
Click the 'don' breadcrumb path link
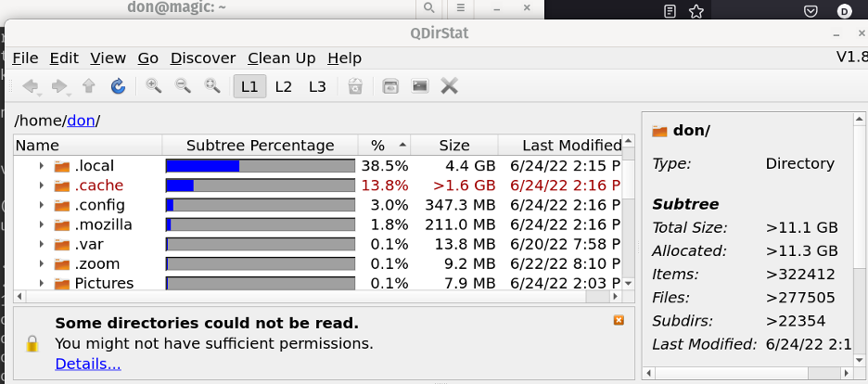[x=82, y=121]
